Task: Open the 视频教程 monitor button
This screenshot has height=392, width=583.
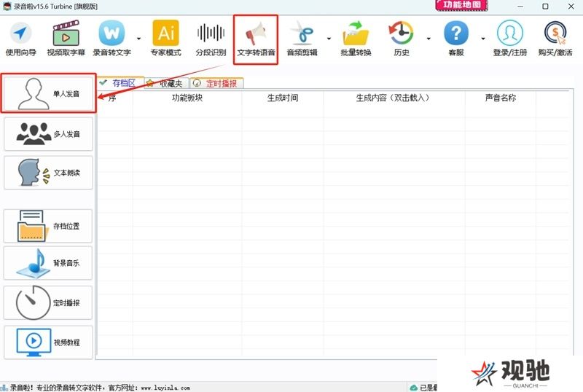Action: point(48,342)
